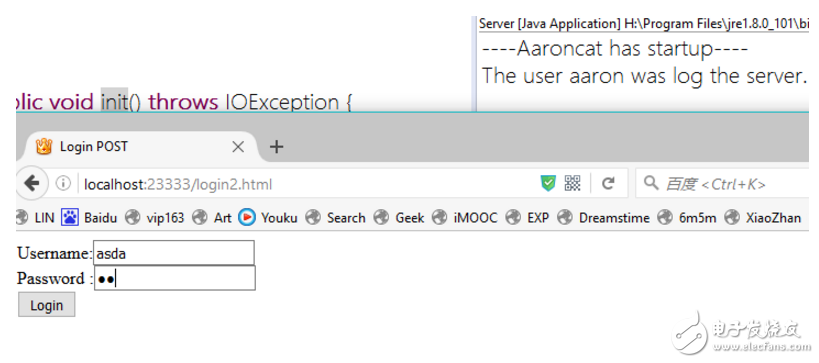
Task: Submit the form with Login button
Action: click(x=46, y=305)
